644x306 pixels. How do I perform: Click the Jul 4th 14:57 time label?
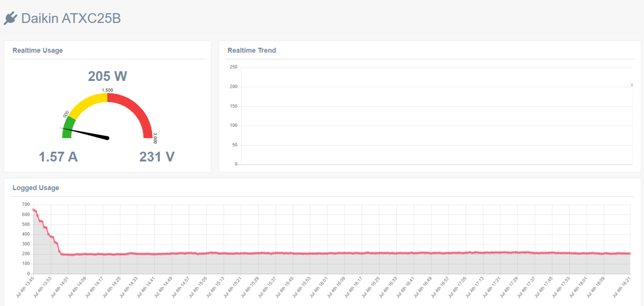point(180,287)
